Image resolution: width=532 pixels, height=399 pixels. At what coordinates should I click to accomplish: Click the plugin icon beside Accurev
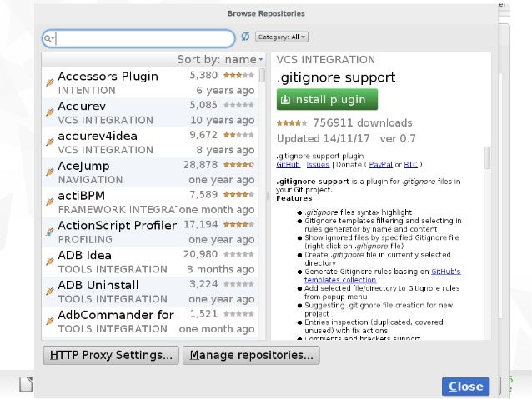[50, 112]
